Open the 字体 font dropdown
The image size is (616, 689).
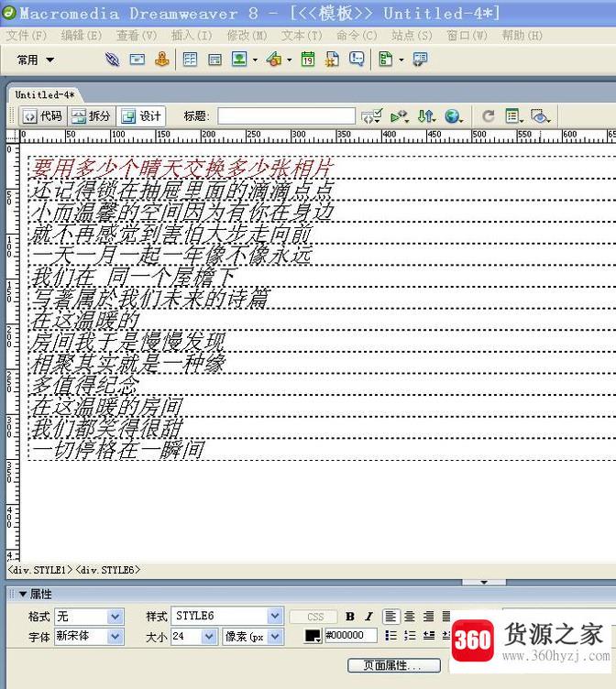click(115, 636)
